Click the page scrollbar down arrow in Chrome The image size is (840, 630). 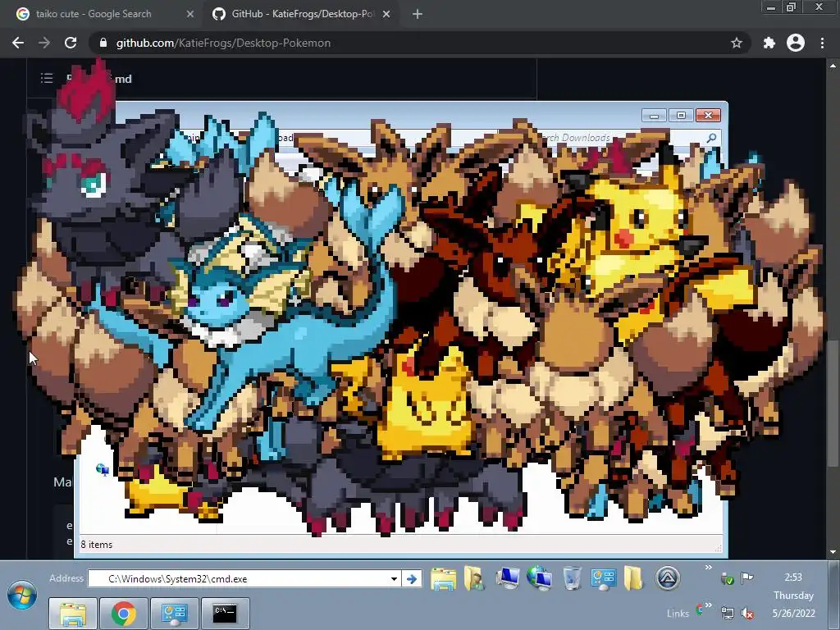833,551
